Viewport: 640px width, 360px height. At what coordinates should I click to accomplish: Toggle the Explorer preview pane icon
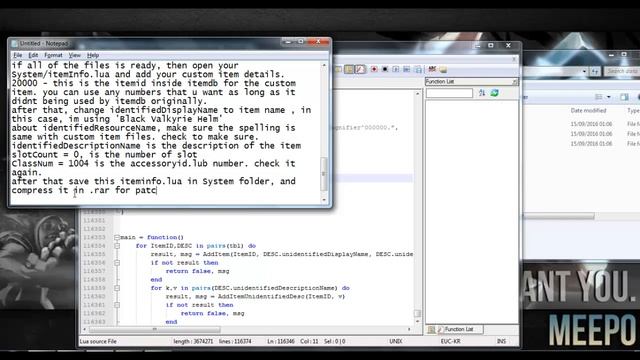[x=624, y=97]
